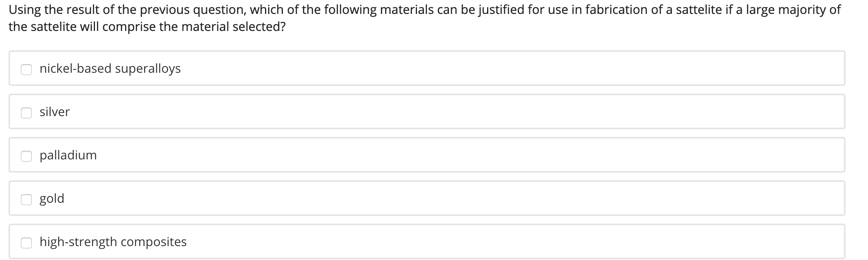This screenshot has width=868, height=260.
Task: Select the silver answer option
Action: point(55,112)
